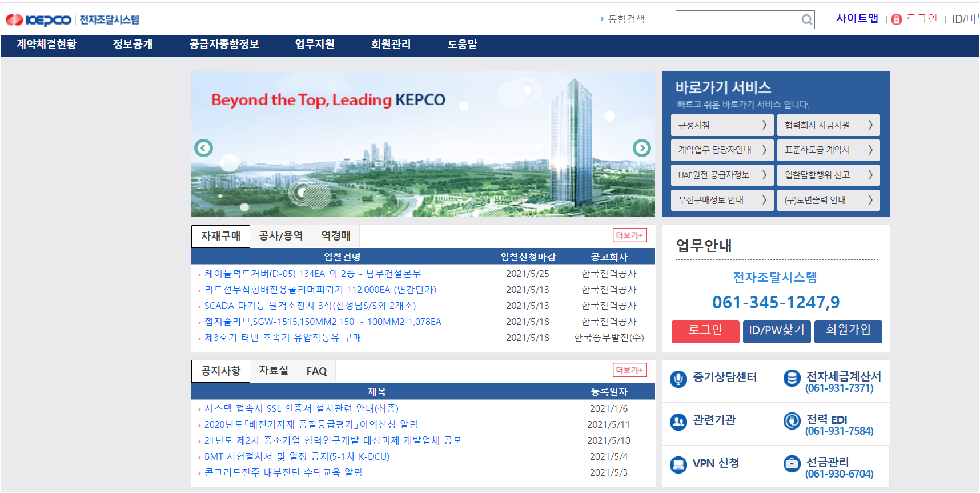Viewport: 980px width, 493px height.
Task: Click 중기상담센터 text link
Action: [x=725, y=377]
